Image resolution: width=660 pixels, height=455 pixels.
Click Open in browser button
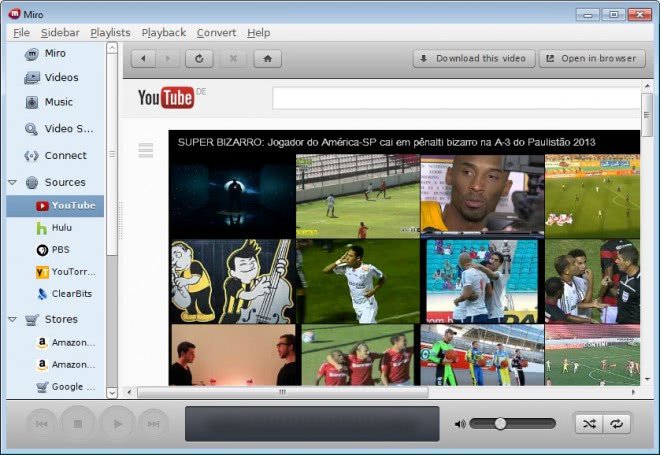pyautogui.click(x=590, y=59)
